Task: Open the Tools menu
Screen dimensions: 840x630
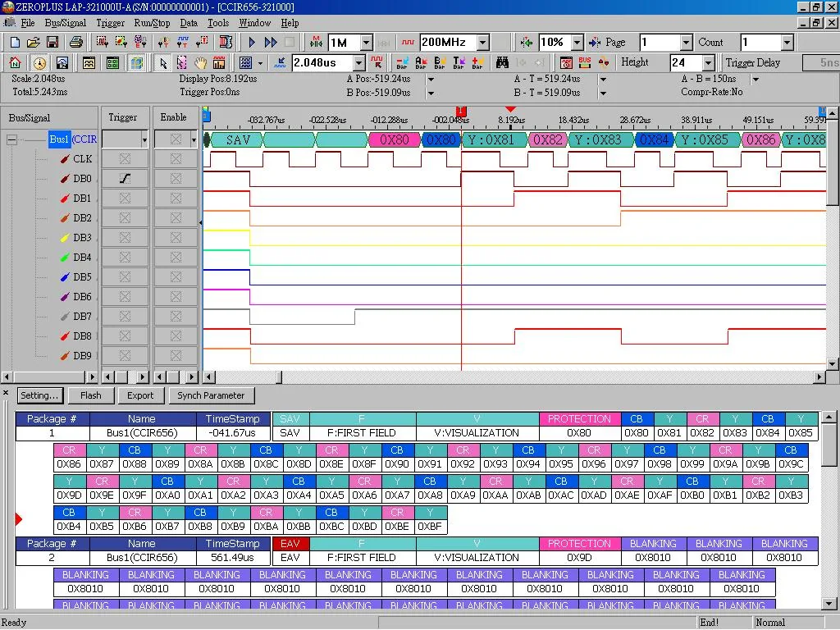Action: pos(218,23)
